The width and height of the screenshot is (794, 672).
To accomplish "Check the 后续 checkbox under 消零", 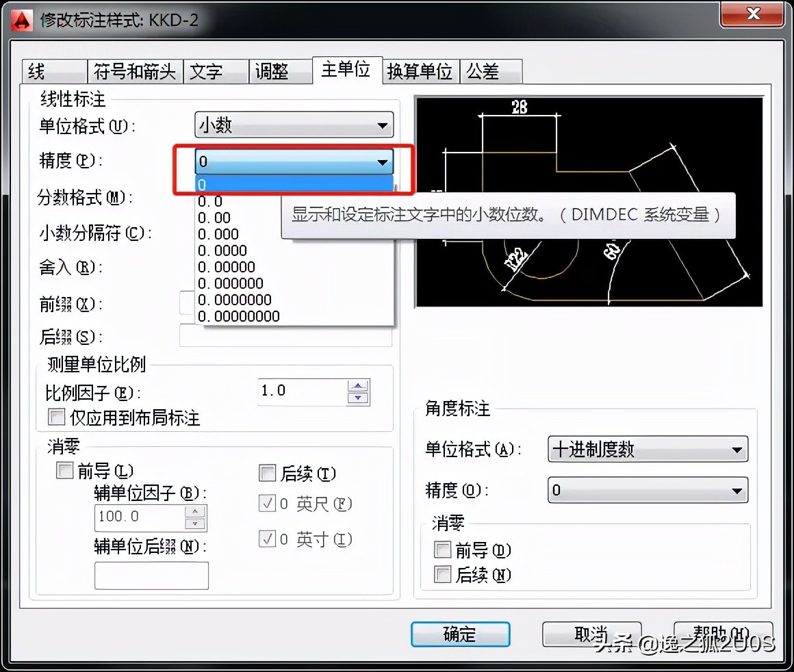I will pos(267,473).
